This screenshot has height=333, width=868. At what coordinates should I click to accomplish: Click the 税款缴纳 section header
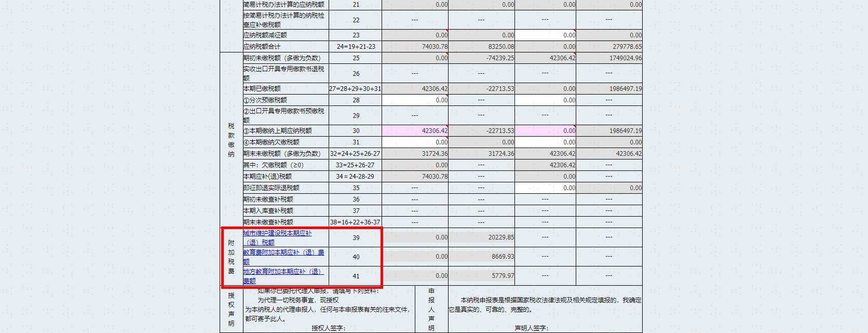231,140
